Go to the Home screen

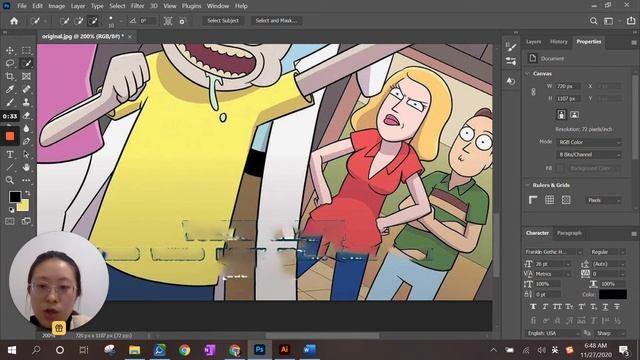coord(14,21)
